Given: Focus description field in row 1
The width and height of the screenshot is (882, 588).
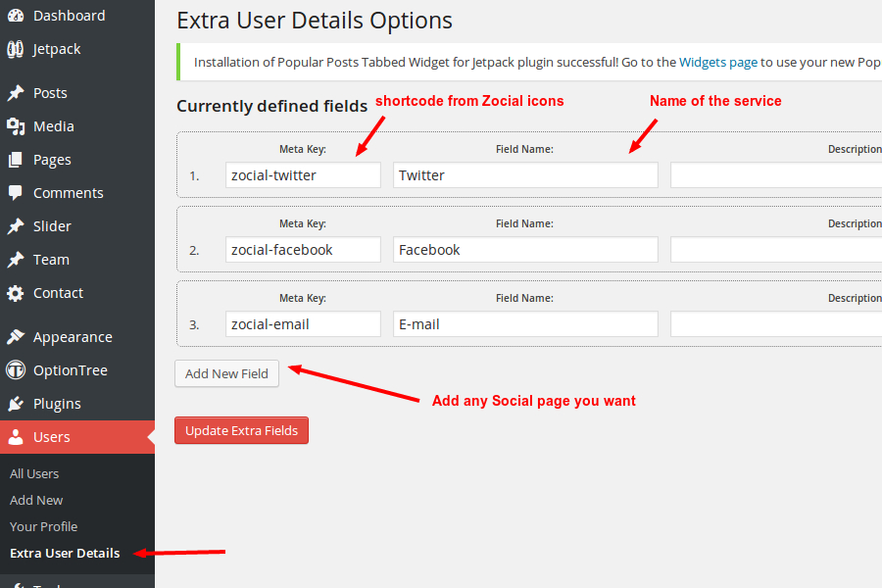Looking at the screenshot, I should (x=776, y=175).
